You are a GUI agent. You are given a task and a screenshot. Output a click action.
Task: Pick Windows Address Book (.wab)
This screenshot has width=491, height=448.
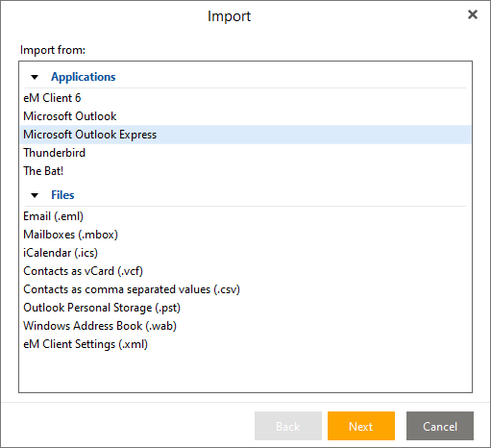click(x=245, y=326)
